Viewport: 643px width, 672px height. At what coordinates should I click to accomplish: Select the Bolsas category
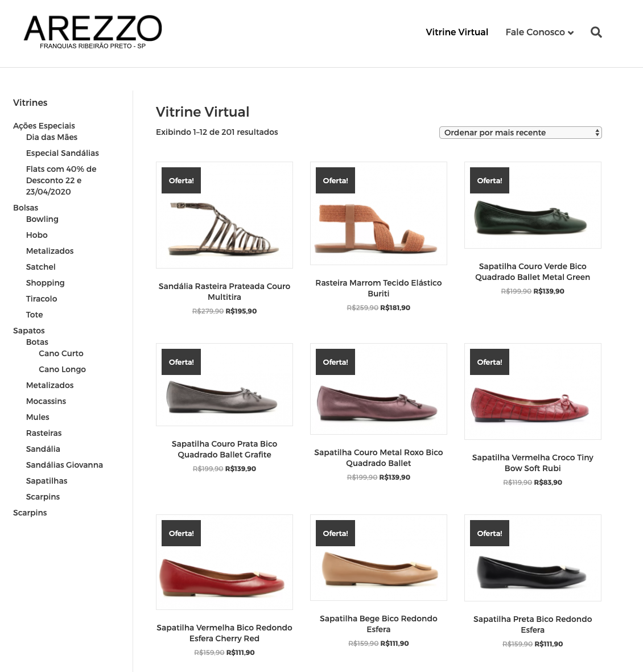coord(26,208)
